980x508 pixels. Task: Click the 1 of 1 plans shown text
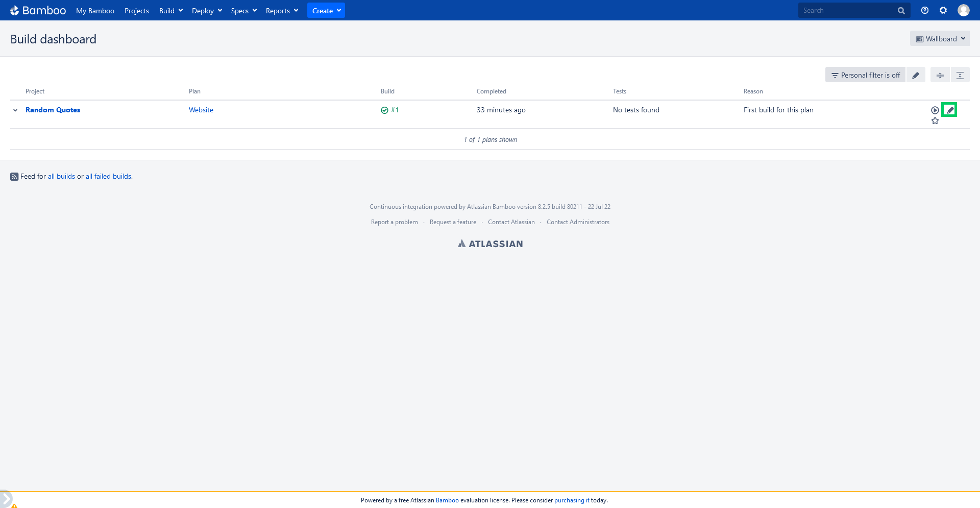click(490, 139)
